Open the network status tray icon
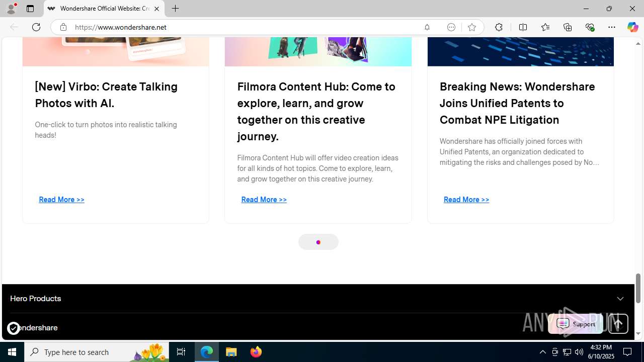 [567, 352]
